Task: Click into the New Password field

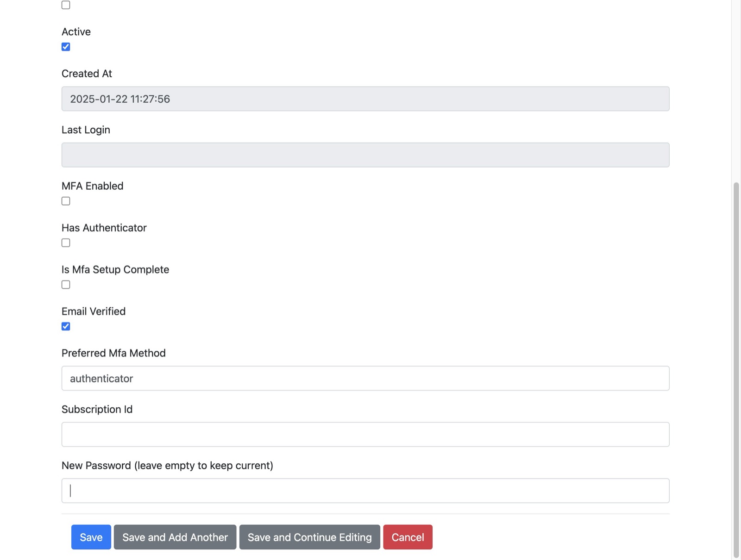Action: 365,491
